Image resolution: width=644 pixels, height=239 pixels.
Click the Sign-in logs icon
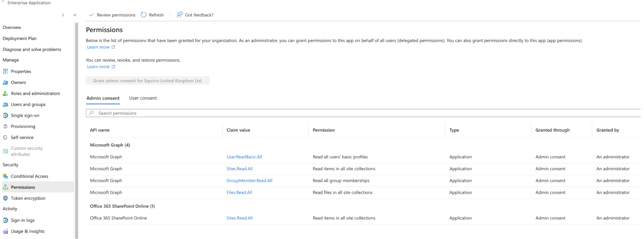(x=5, y=220)
